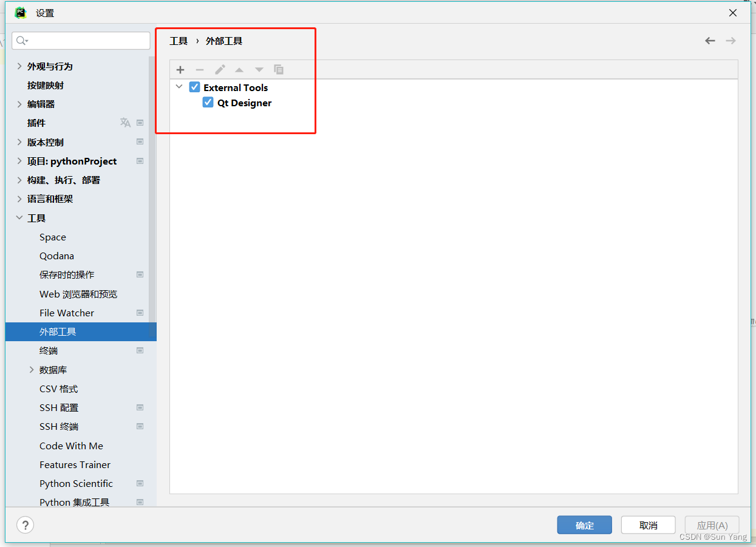This screenshot has height=547, width=756.
Task: Click the project-level icon beside SSH 配置
Action: pos(140,407)
